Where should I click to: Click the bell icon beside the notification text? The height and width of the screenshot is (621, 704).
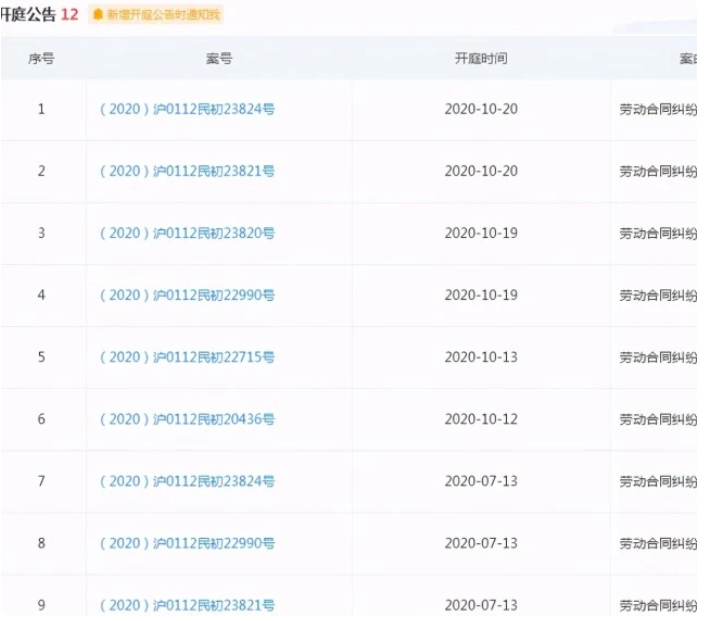pos(98,15)
